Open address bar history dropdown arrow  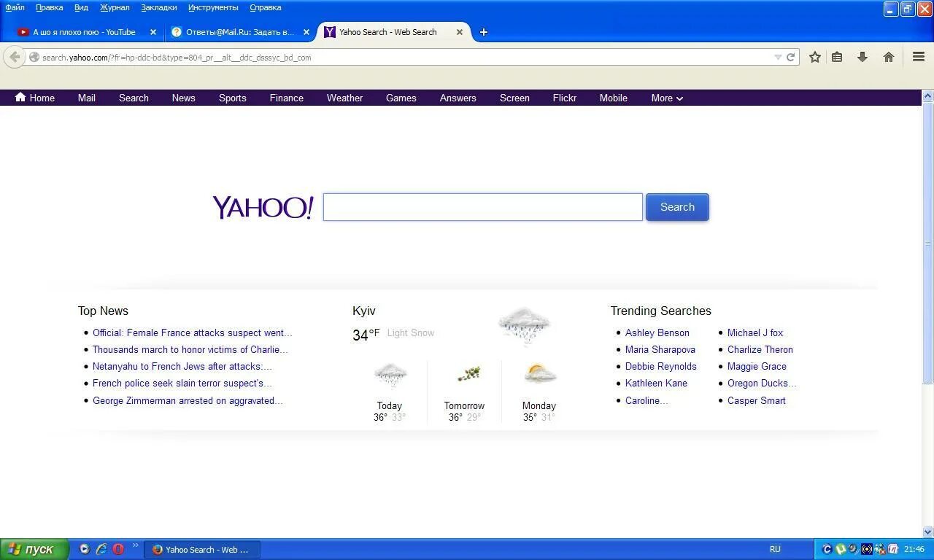pyautogui.click(x=778, y=57)
